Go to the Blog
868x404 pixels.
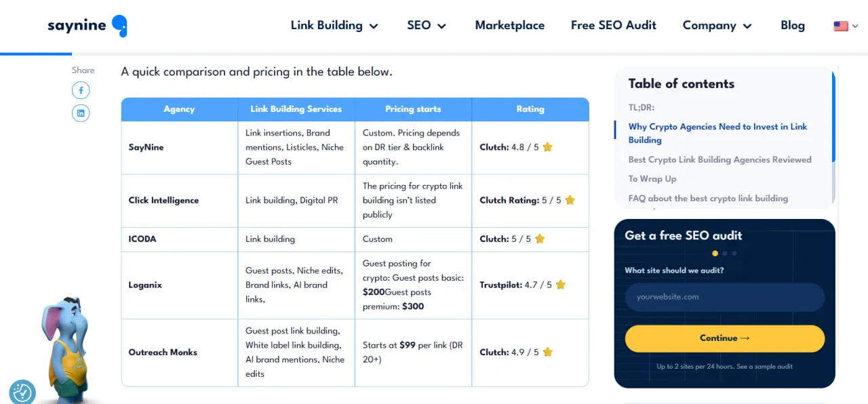coord(793,25)
